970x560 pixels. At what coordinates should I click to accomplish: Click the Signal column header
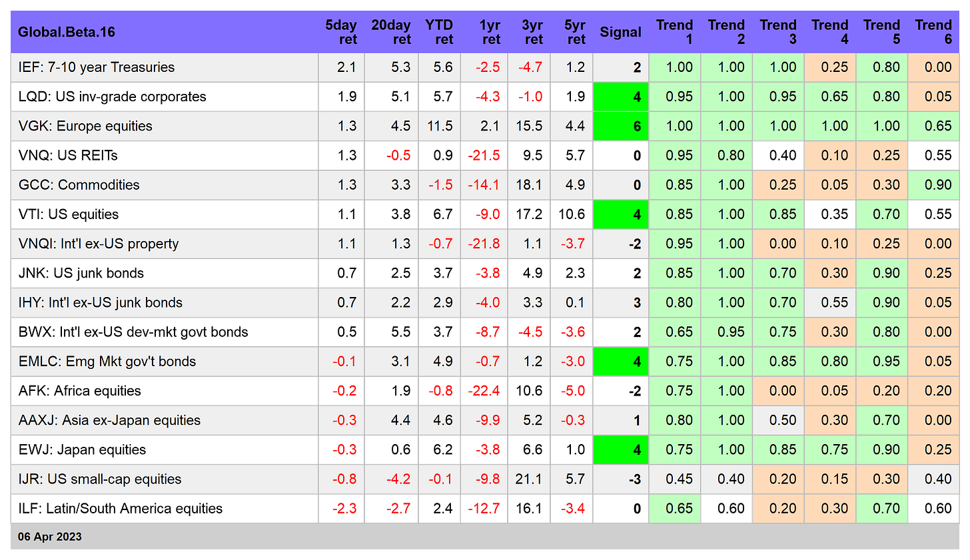point(620,32)
